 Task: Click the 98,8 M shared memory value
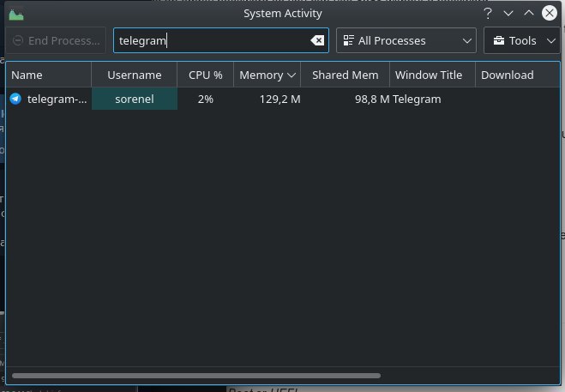coord(372,100)
